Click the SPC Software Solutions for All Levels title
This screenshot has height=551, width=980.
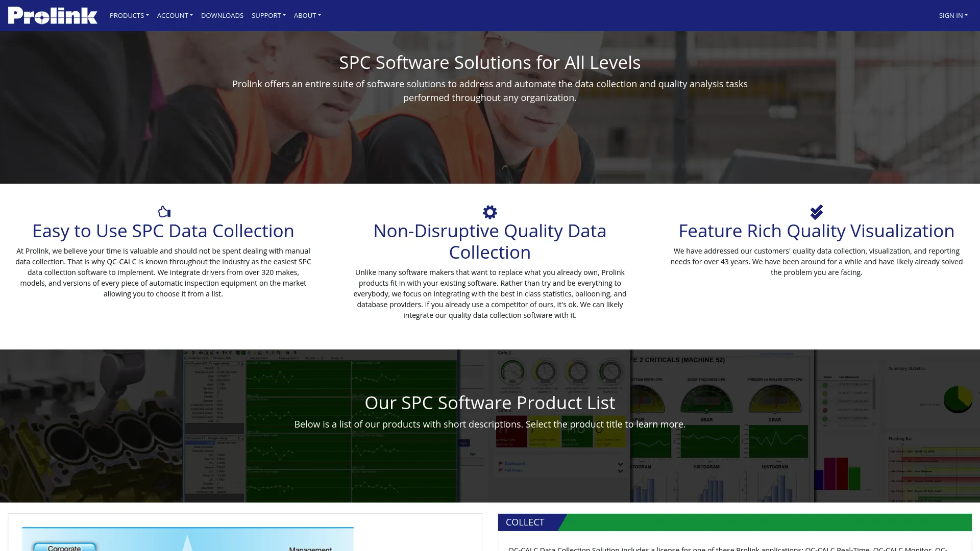(490, 62)
